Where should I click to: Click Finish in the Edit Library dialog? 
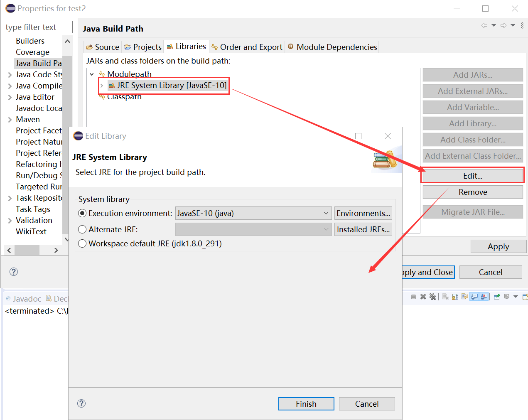pos(306,403)
